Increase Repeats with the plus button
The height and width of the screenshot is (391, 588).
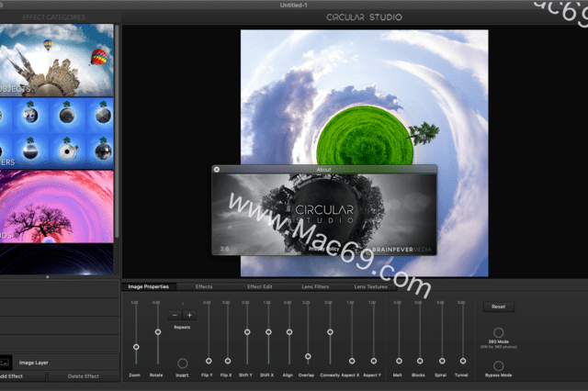(x=189, y=316)
